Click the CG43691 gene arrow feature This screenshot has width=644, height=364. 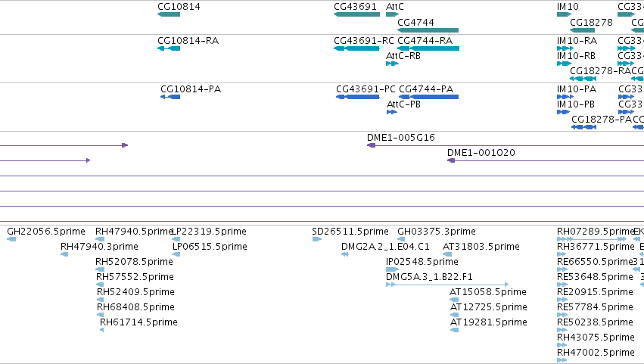tap(357, 14)
